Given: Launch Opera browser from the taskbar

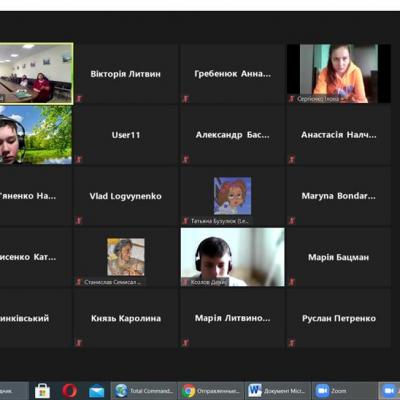Looking at the screenshot, I should (69, 391).
